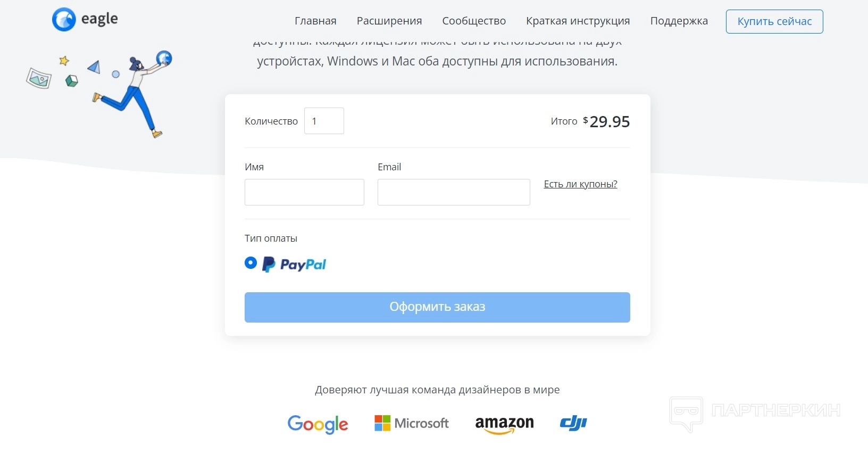Open the Расширения menu item
Image resolution: width=868 pixels, height=461 pixels.
pos(389,21)
